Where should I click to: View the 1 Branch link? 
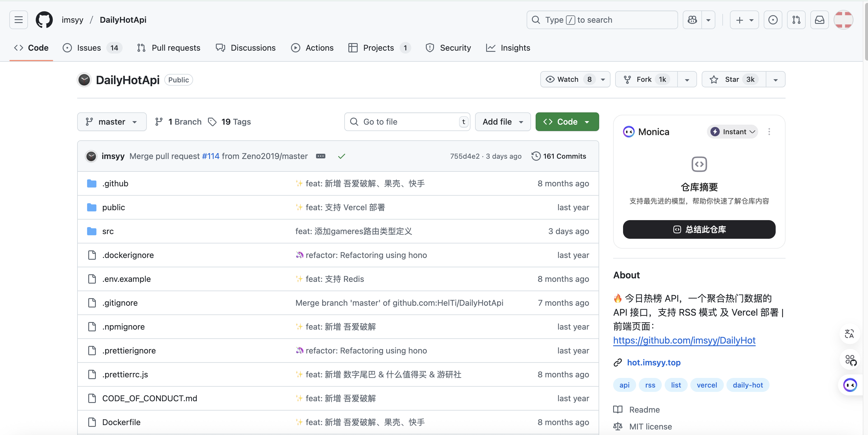pyautogui.click(x=178, y=122)
